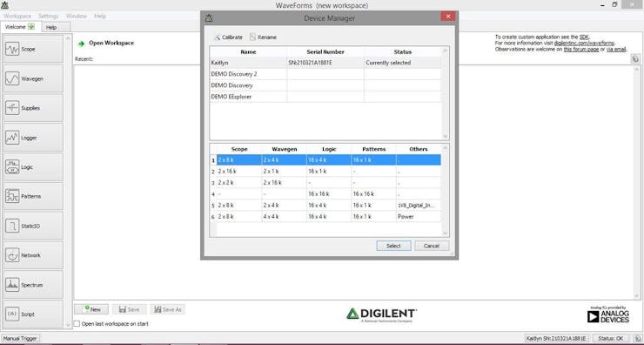Switch to the Help tab
This screenshot has width=644, height=345.
coord(51,27)
